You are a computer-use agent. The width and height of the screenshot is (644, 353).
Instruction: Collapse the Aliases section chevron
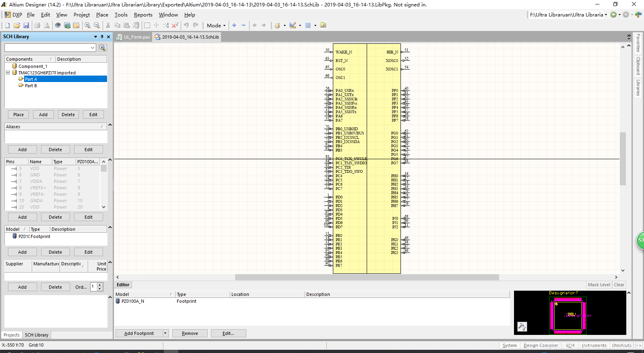[110, 125]
